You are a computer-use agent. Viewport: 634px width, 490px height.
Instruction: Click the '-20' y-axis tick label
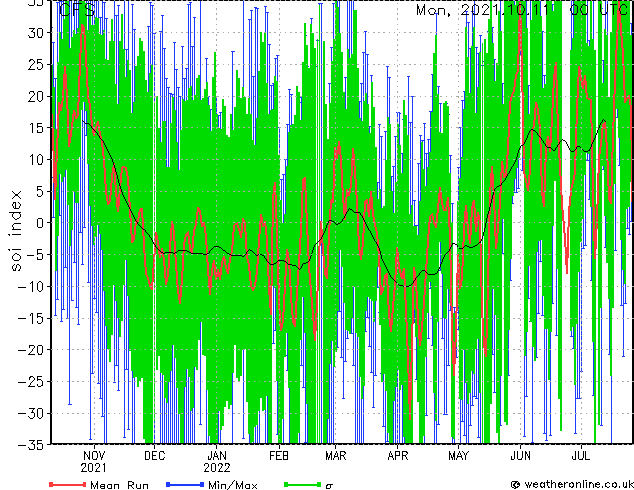point(31,350)
